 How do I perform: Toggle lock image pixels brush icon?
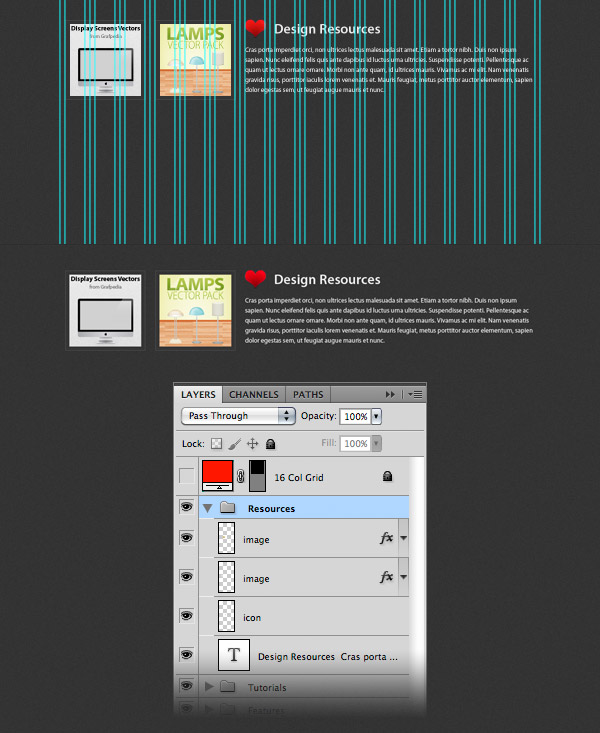tap(234, 444)
